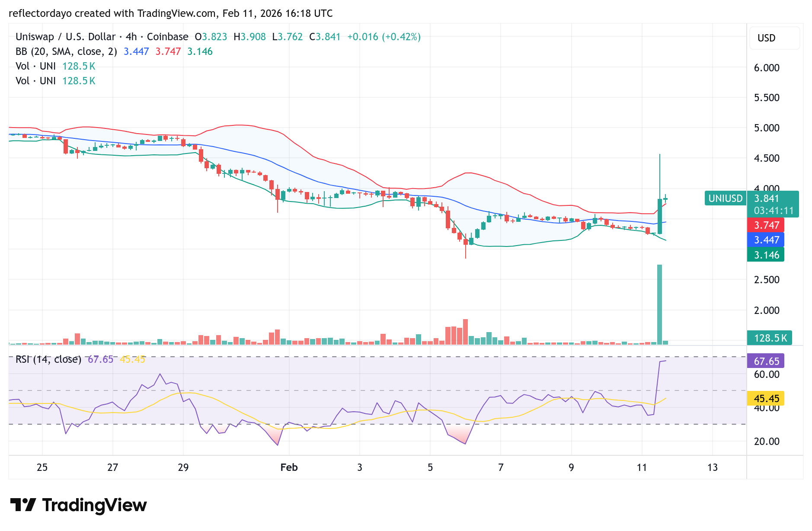Click the 13 date label on time axis
The width and height of the screenshot is (812, 531).
click(712, 467)
